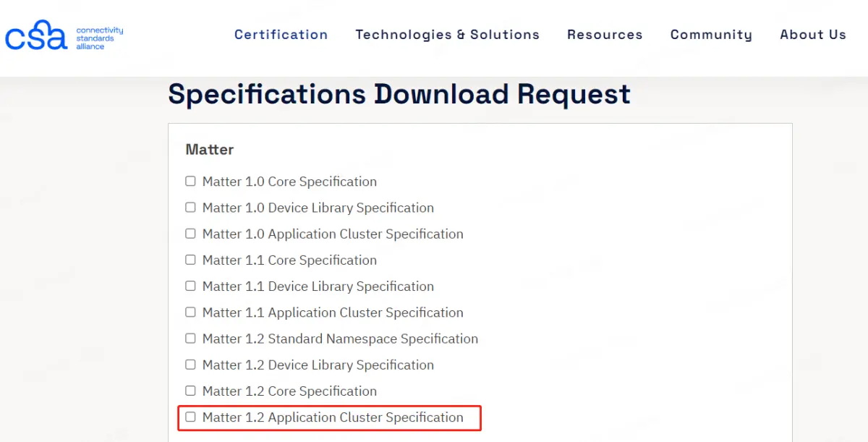The width and height of the screenshot is (868, 442).
Task: Click the Matter 1.2 Device Library Specification label
Action: pyautogui.click(x=318, y=365)
